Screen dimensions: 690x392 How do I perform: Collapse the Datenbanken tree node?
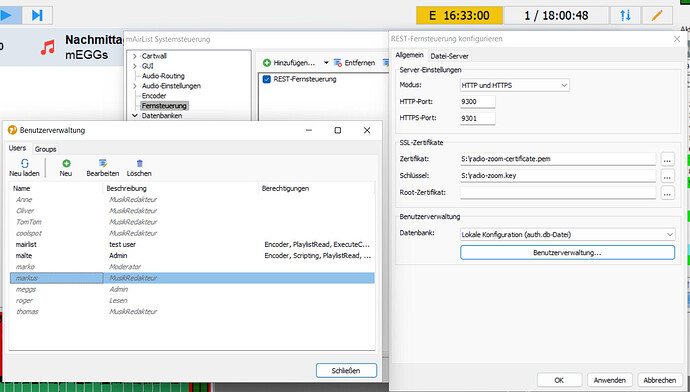[x=135, y=115]
